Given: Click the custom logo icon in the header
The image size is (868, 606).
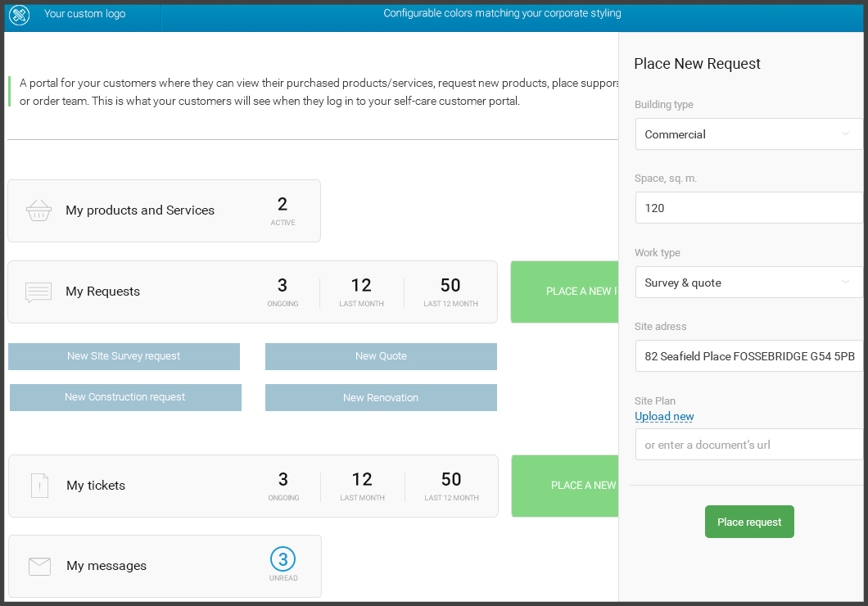Looking at the screenshot, I should 19,15.
